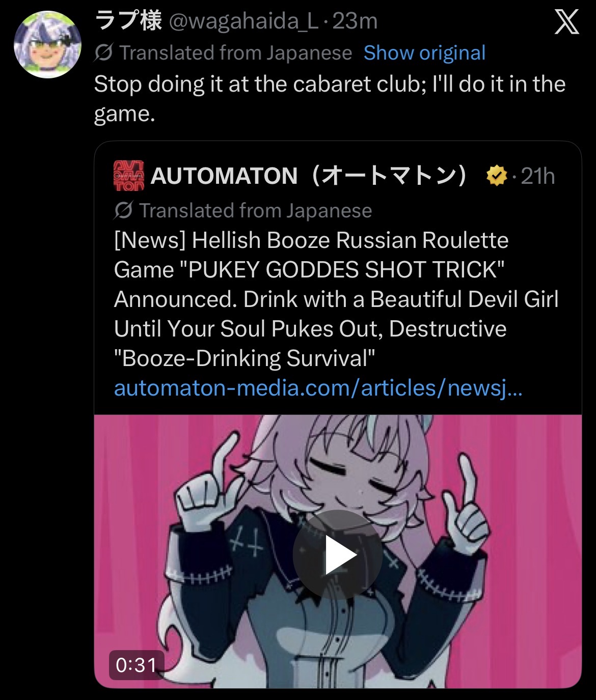Viewport: 596px width, 700px height.
Task: Click the translation icon inside the quoted post
Action: [123, 210]
